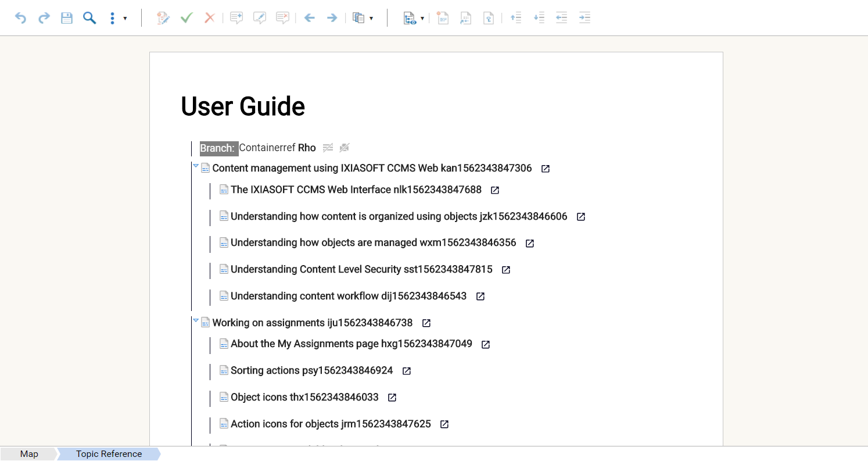
Task: Open link for how objects are managed
Action: pyautogui.click(x=530, y=244)
